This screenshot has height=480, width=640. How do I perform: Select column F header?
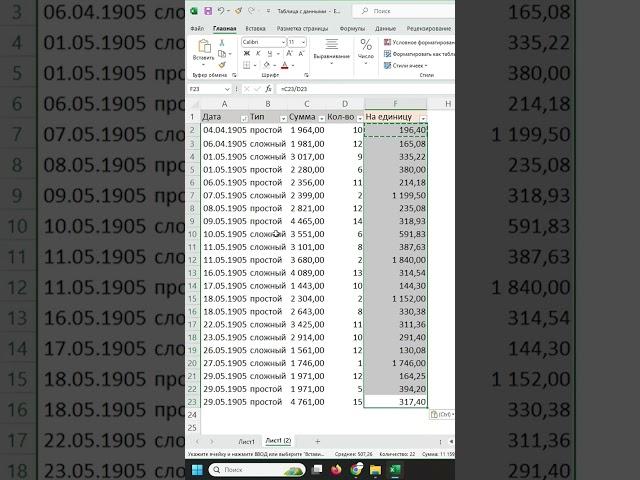click(x=395, y=104)
